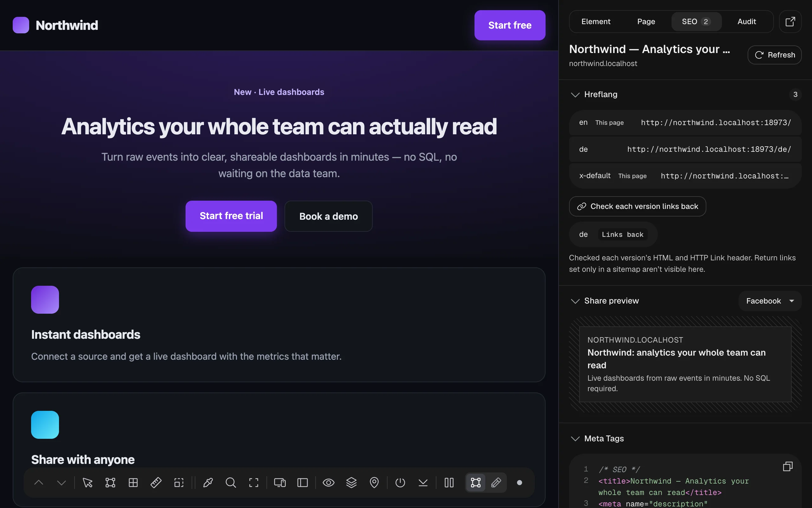Open inspector panel in external window
The height and width of the screenshot is (508, 812).
[x=790, y=22]
